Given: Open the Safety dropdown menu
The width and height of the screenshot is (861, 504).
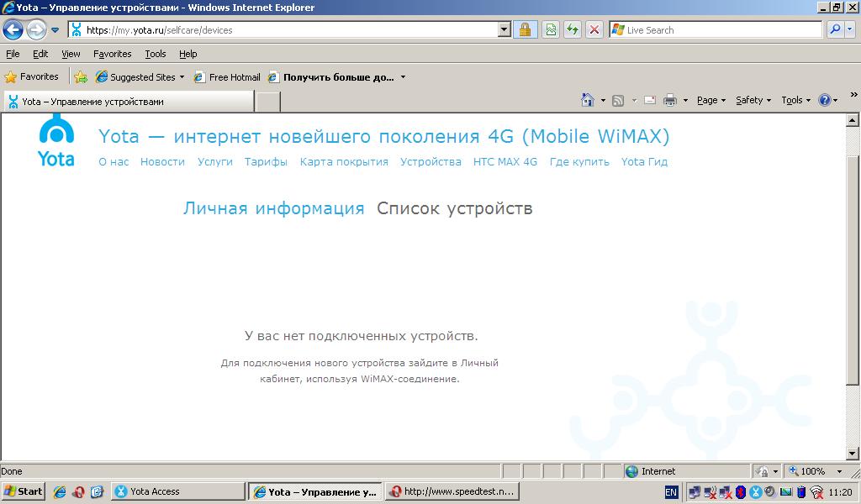Looking at the screenshot, I should point(753,100).
